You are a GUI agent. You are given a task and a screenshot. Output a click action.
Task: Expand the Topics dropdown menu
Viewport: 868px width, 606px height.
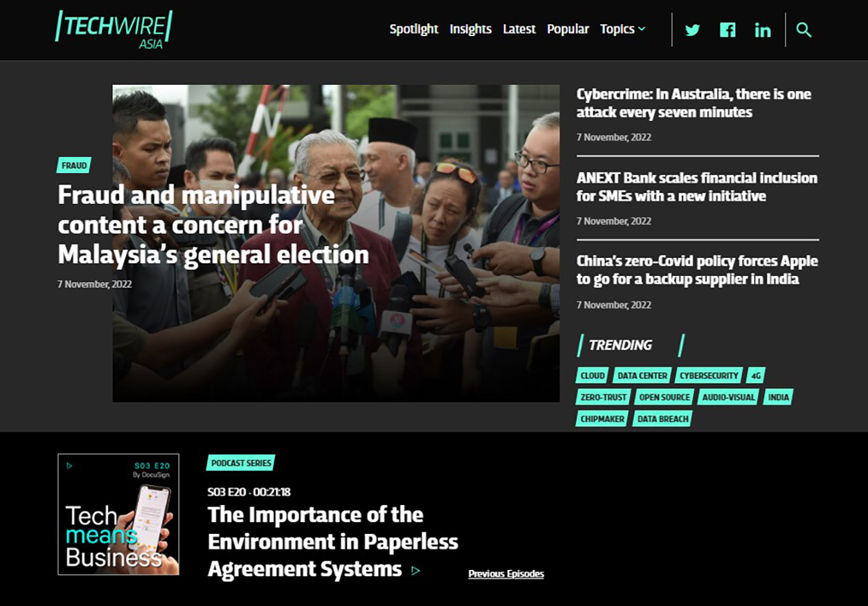tap(622, 29)
